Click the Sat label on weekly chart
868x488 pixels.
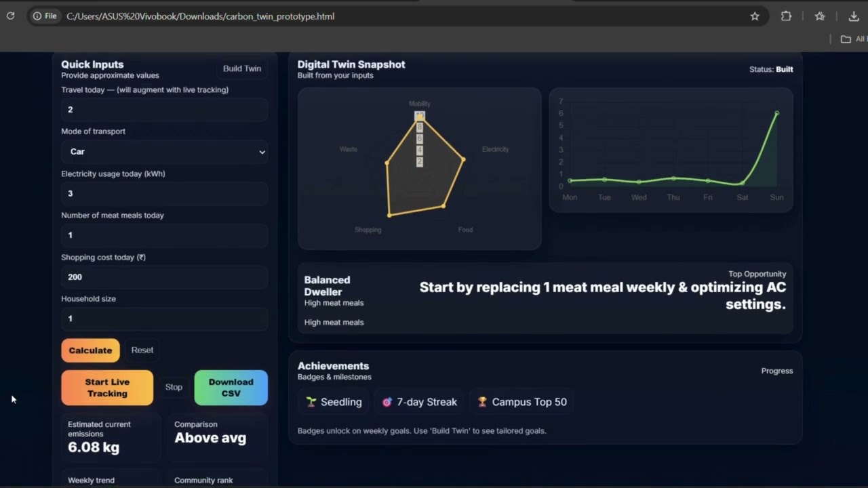click(743, 197)
